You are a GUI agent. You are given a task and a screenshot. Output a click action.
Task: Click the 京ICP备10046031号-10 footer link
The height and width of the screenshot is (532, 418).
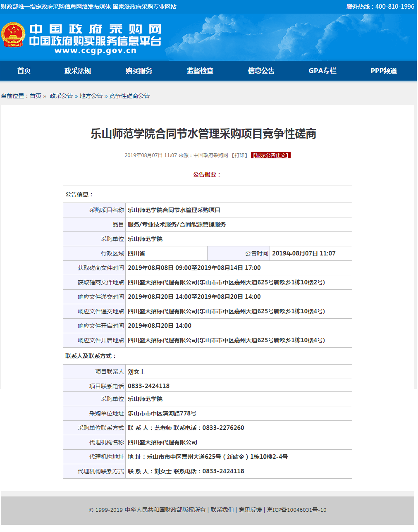click(296, 510)
